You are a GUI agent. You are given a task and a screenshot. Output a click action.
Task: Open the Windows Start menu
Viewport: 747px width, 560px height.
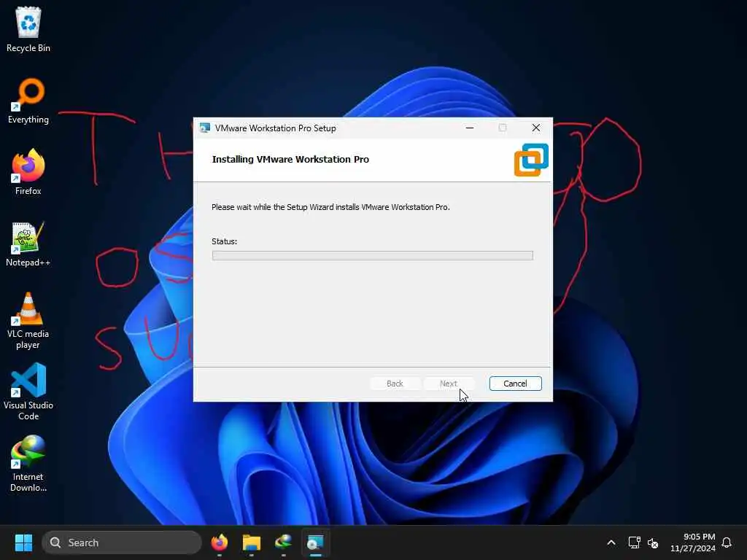[23, 542]
